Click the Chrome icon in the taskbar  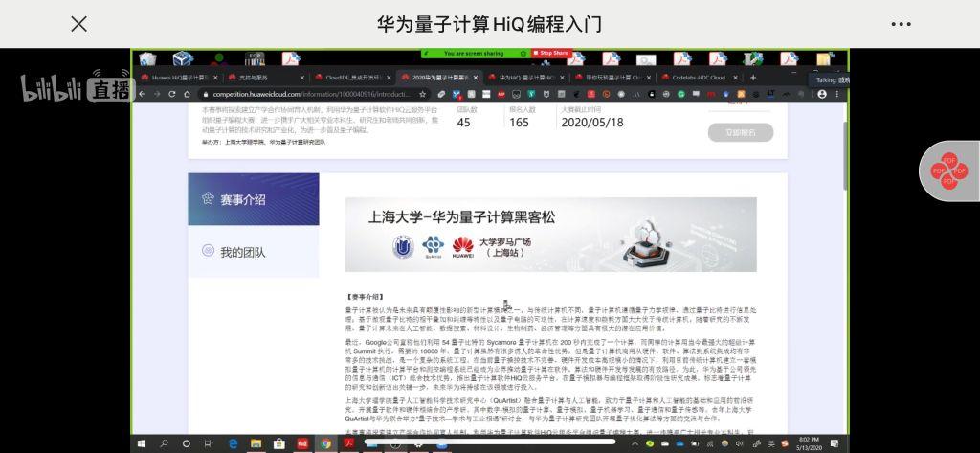click(325, 442)
